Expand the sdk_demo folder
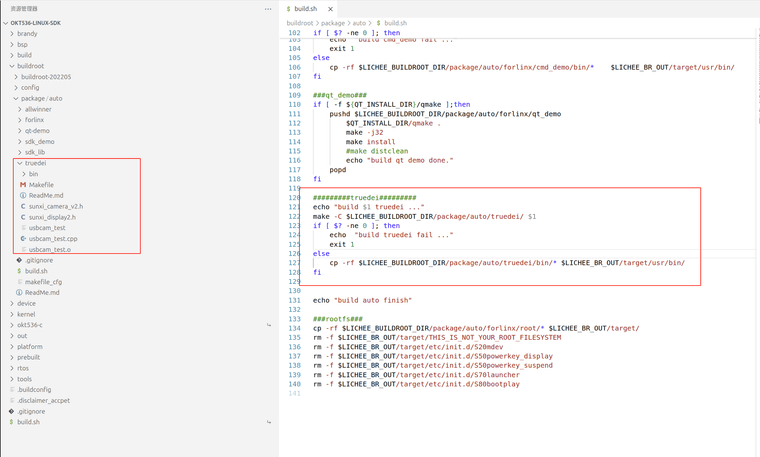The image size is (760, 457). (36, 142)
